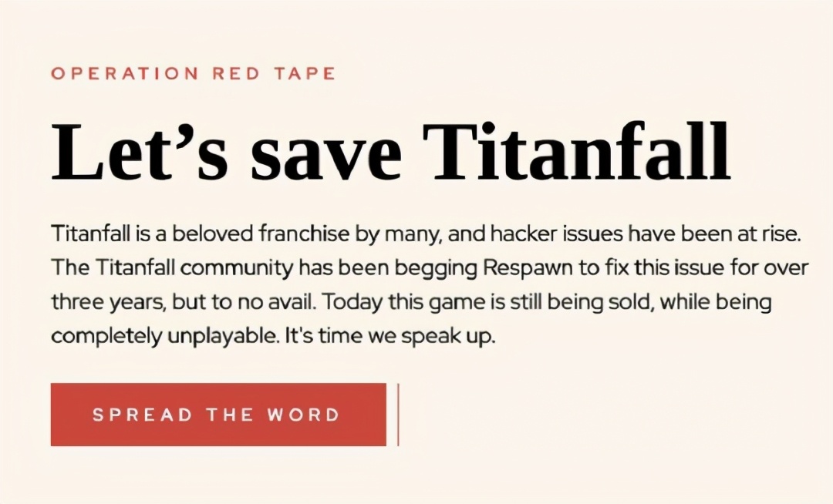Click the word "Let's" in the heading
This screenshot has height=504, width=833.
140,151
